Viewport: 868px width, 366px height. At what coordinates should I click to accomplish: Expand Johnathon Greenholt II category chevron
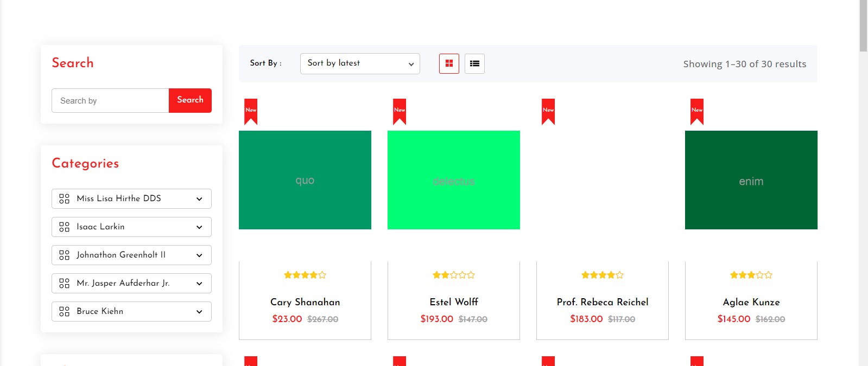click(199, 255)
